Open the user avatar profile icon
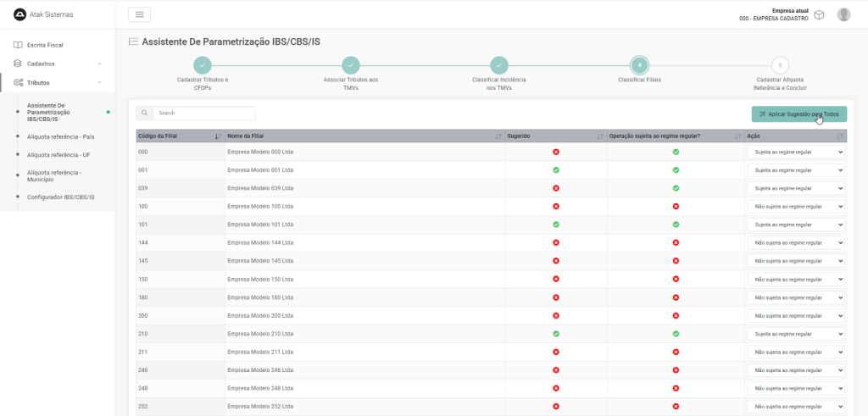This screenshot has width=868, height=416. (843, 14)
